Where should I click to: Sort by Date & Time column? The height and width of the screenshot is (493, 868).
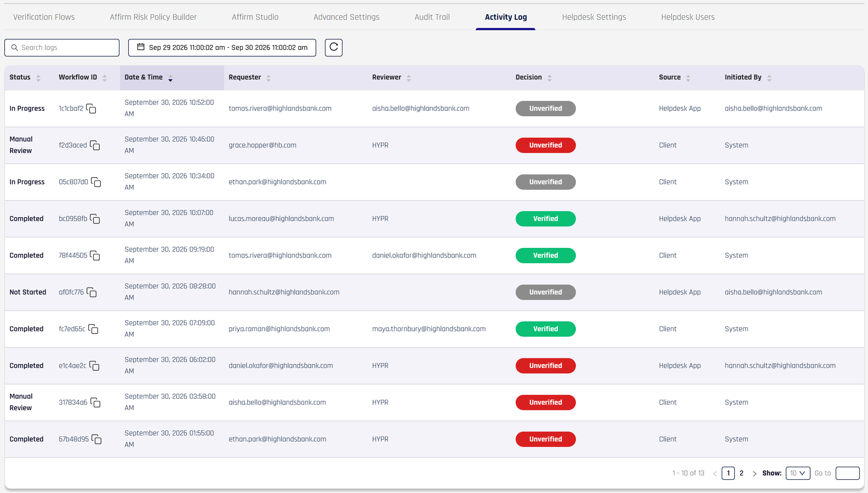170,78
